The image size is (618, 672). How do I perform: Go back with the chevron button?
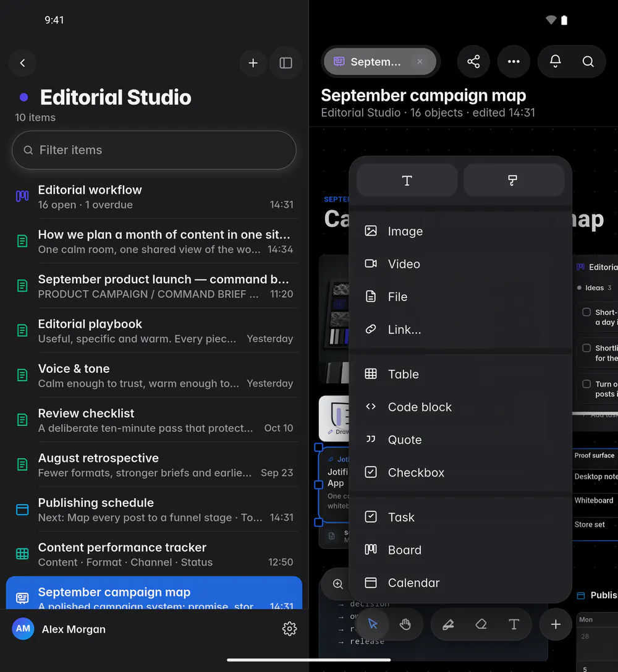(22, 63)
